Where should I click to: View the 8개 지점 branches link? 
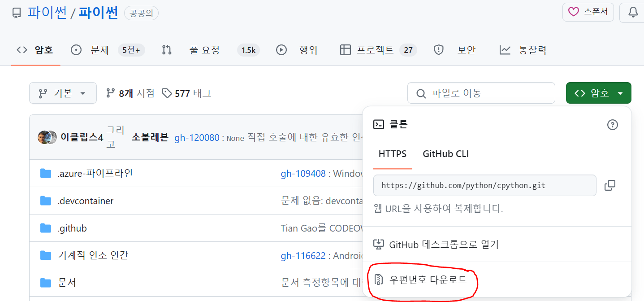click(x=130, y=93)
